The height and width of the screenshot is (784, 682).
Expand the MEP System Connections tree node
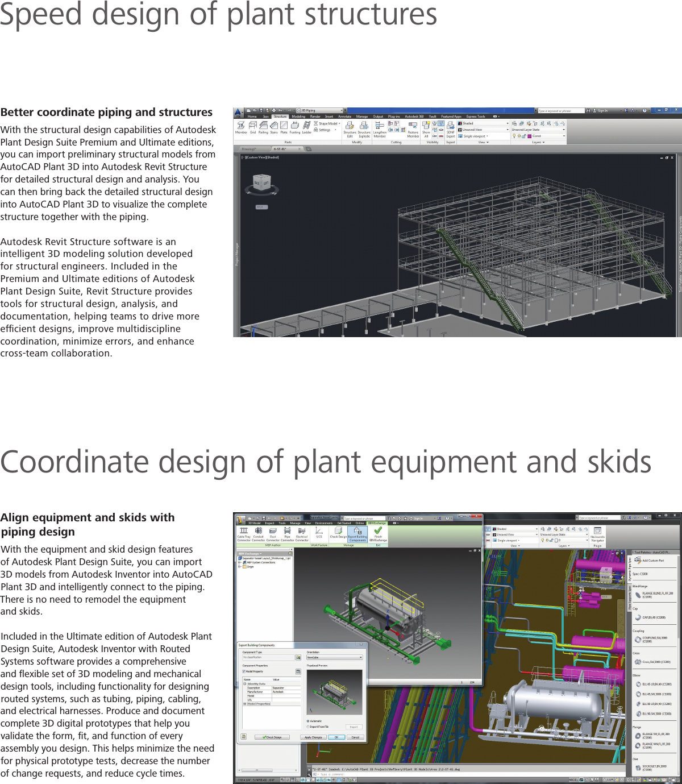click(x=239, y=563)
